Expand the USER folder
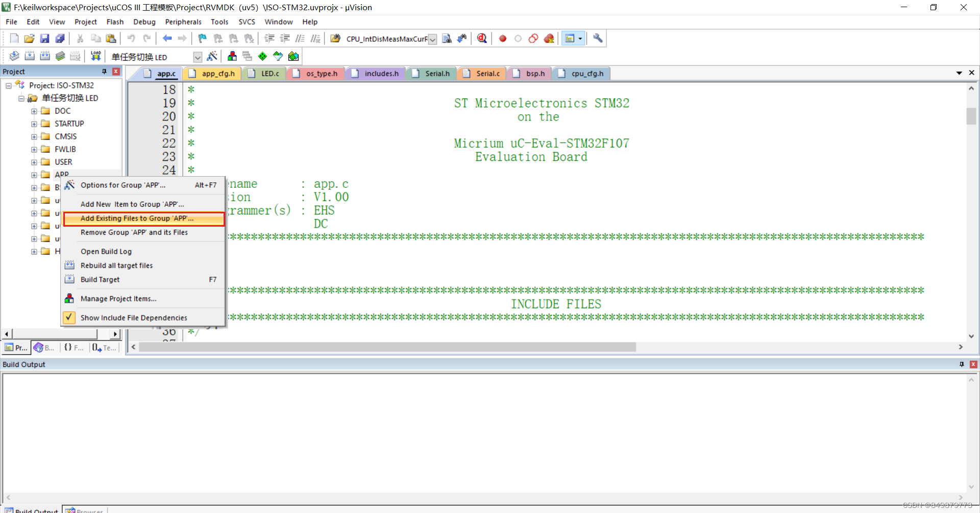 click(34, 162)
